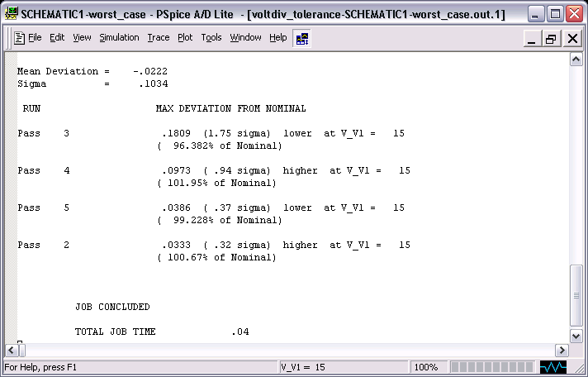
Task: Click the 'Pass 5' row label
Action: click(x=44, y=208)
